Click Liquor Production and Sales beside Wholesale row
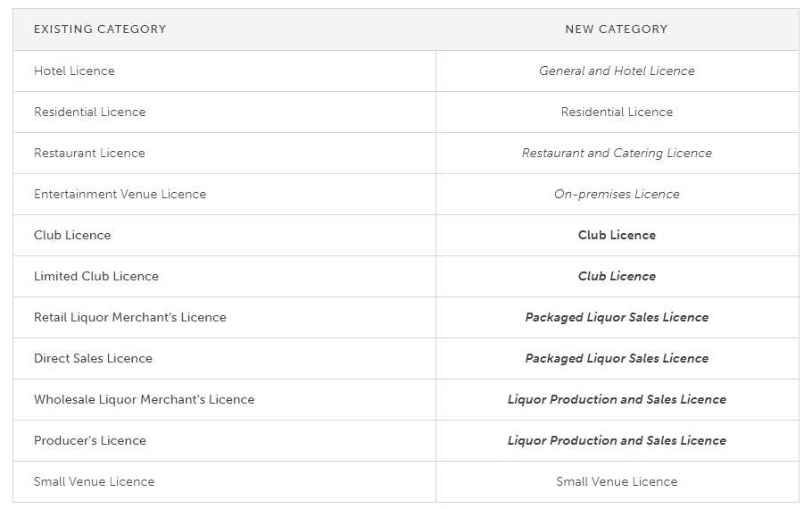Image resolution: width=812 pixels, height=509 pixels. [x=617, y=399]
